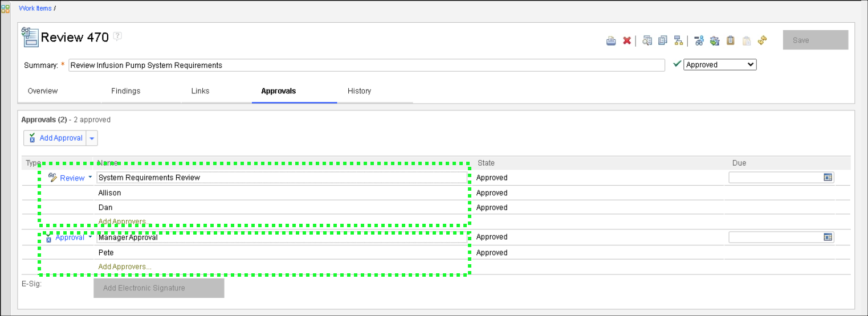The width and height of the screenshot is (868, 316).
Task: Switch to the Findings tab
Action: (x=125, y=91)
